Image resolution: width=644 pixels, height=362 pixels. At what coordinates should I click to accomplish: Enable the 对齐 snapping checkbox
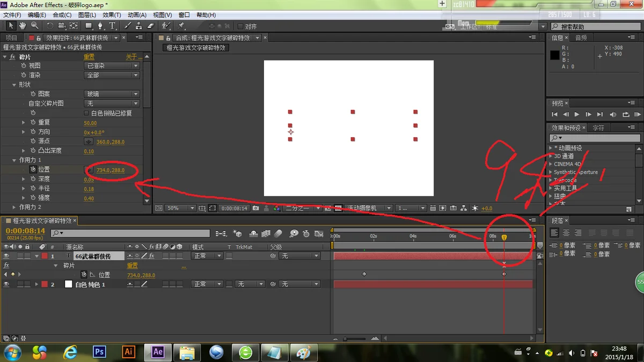pos(240,26)
